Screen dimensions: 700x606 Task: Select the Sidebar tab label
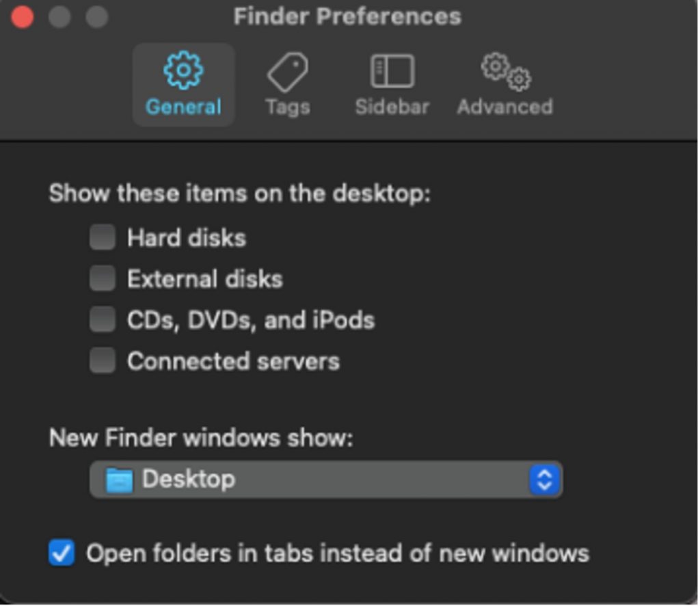[x=392, y=107]
